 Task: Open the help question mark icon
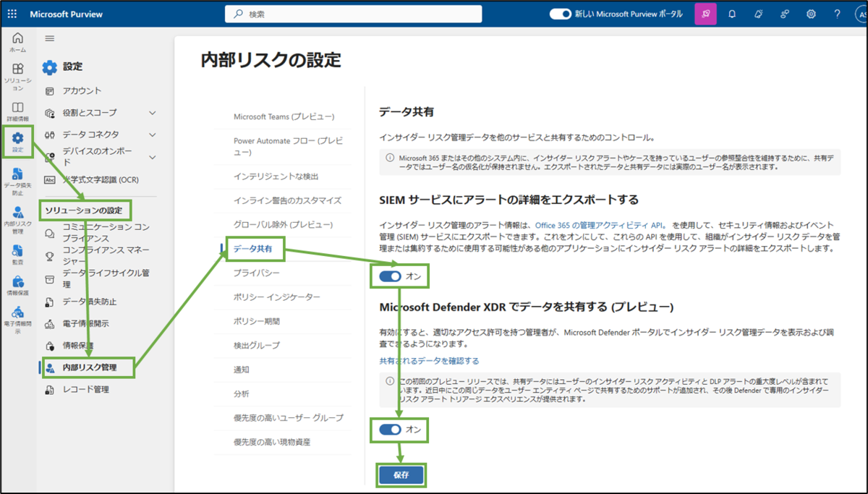pyautogui.click(x=837, y=14)
